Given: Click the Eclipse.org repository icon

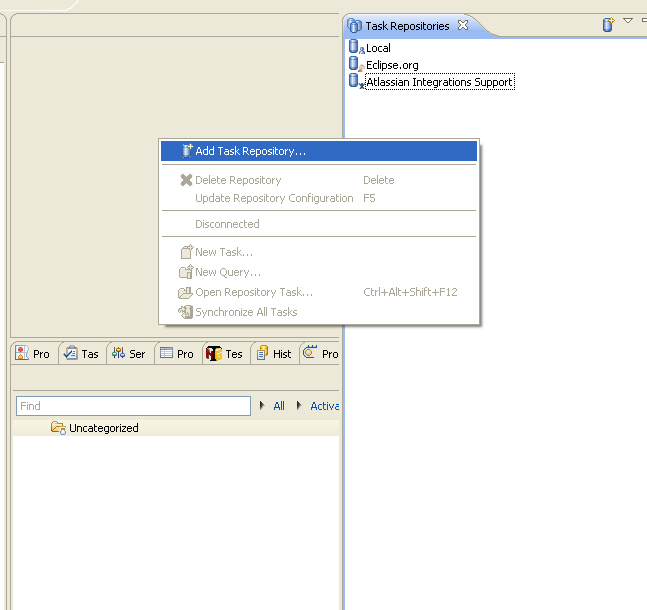Looking at the screenshot, I should click(356, 64).
